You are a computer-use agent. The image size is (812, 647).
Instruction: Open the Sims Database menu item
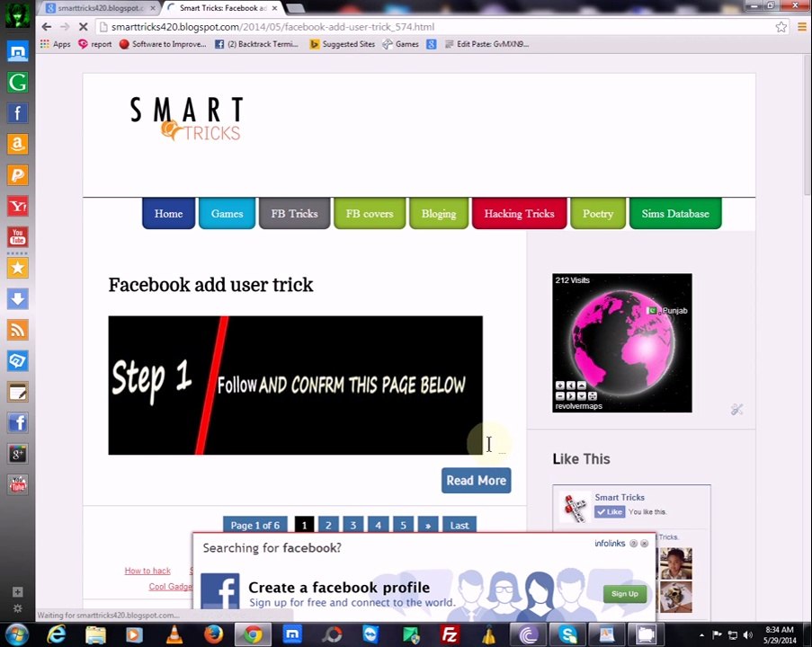point(675,213)
